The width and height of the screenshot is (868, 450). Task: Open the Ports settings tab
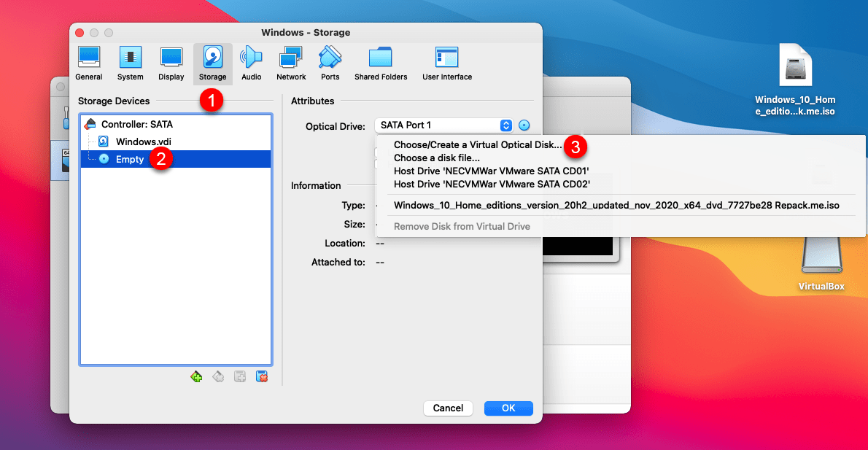coord(330,63)
